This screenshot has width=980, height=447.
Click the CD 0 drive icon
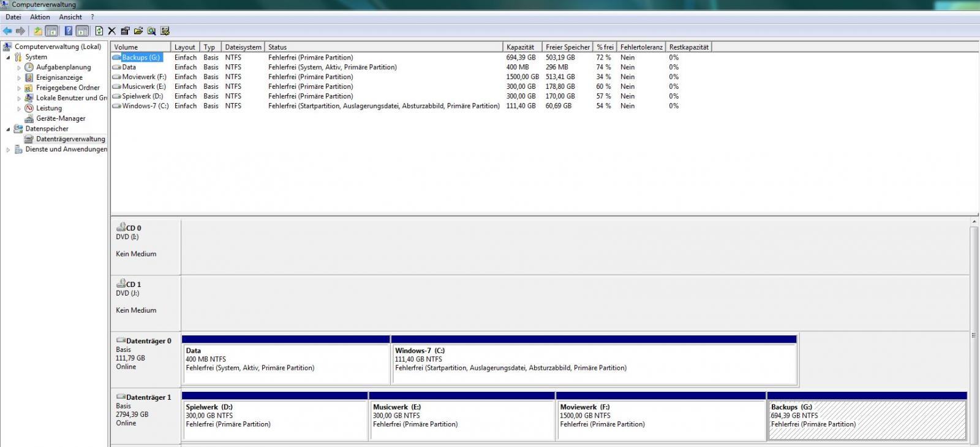pyautogui.click(x=121, y=227)
